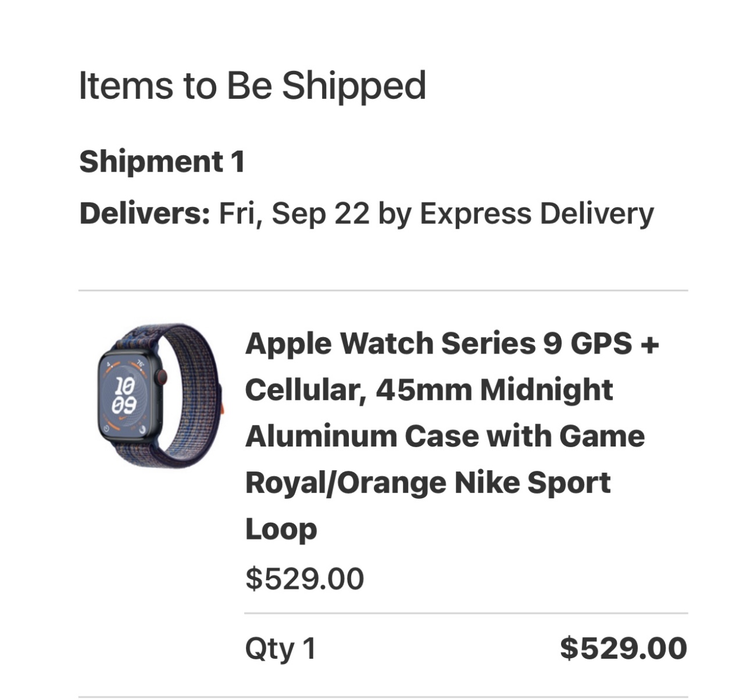Click the "Qty 1" quantity label
Viewport: 750px width, 700px height.
coord(280,648)
